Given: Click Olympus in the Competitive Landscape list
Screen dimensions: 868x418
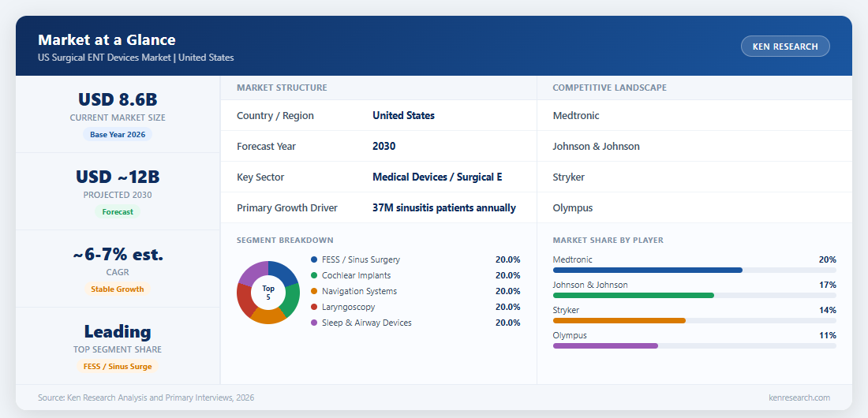Looking at the screenshot, I should point(573,208).
